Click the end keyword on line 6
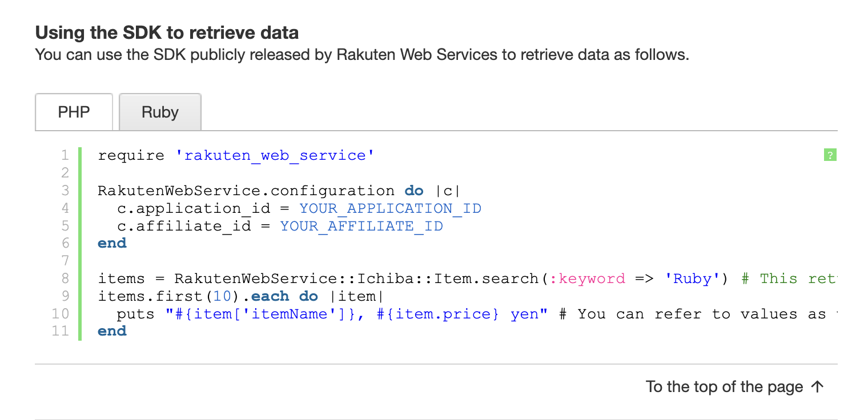 pyautogui.click(x=112, y=243)
